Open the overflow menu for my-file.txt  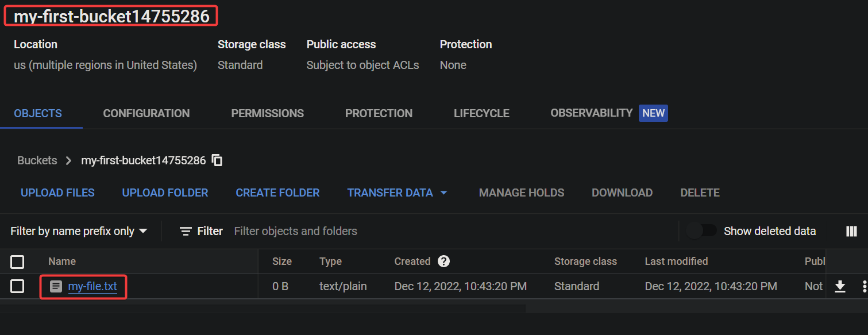(x=864, y=286)
